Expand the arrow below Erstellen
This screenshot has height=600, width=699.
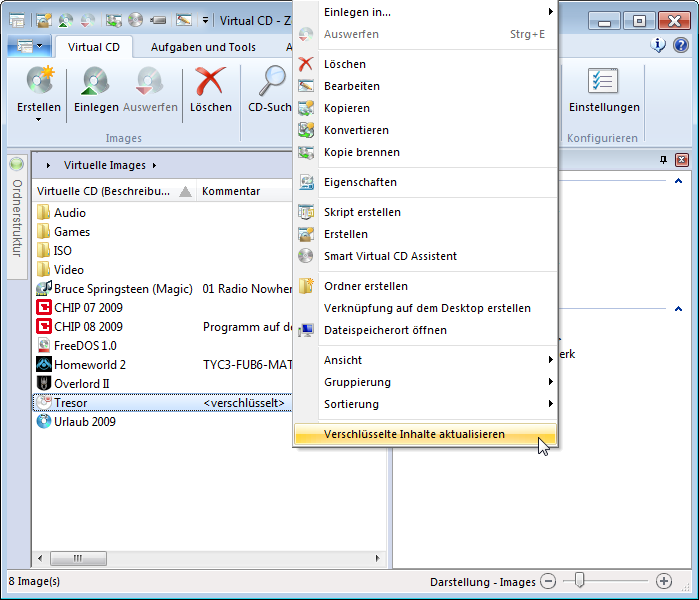pyautogui.click(x=38, y=119)
